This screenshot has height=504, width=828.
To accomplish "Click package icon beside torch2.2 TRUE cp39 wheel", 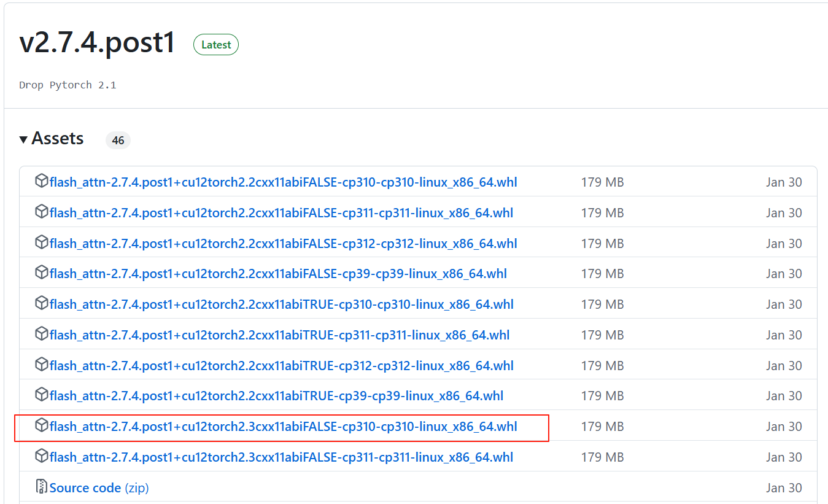I will coord(41,395).
